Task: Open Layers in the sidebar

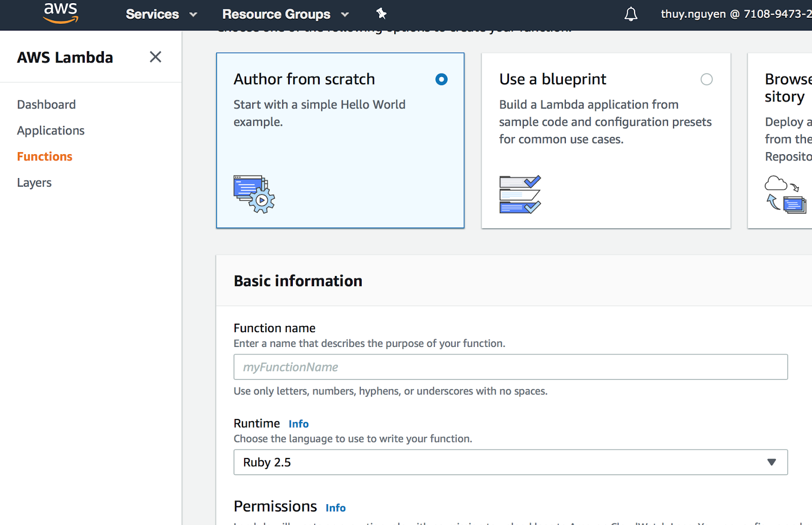Action: (x=34, y=183)
